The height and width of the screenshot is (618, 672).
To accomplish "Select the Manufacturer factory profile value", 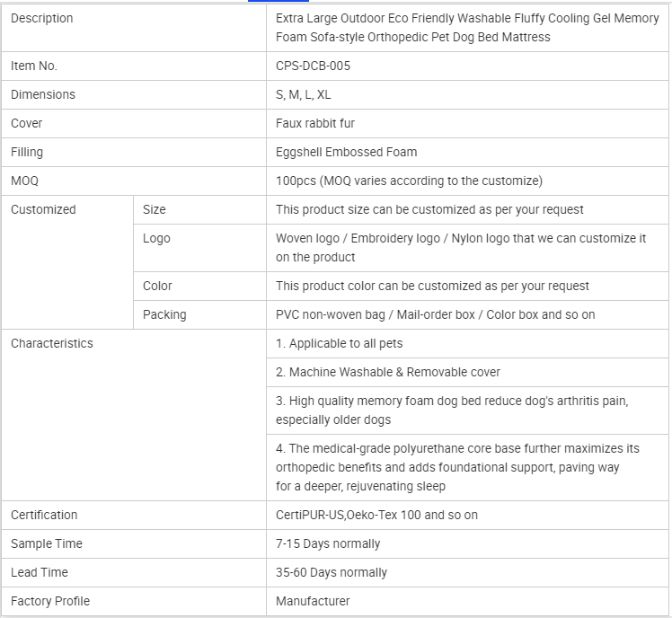I will pos(313,601).
